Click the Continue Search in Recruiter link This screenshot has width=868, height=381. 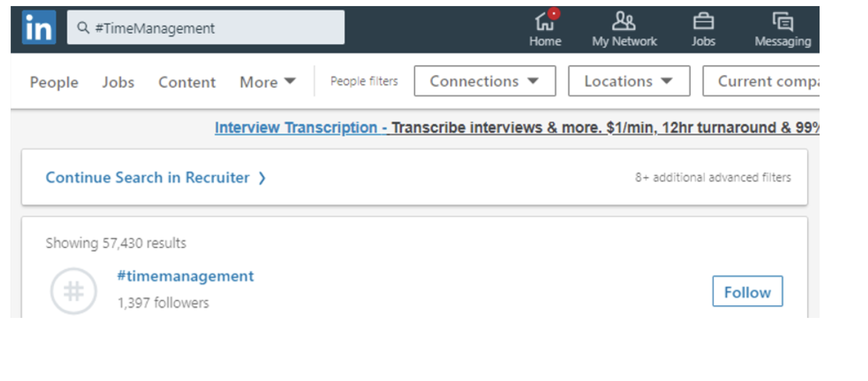click(147, 178)
